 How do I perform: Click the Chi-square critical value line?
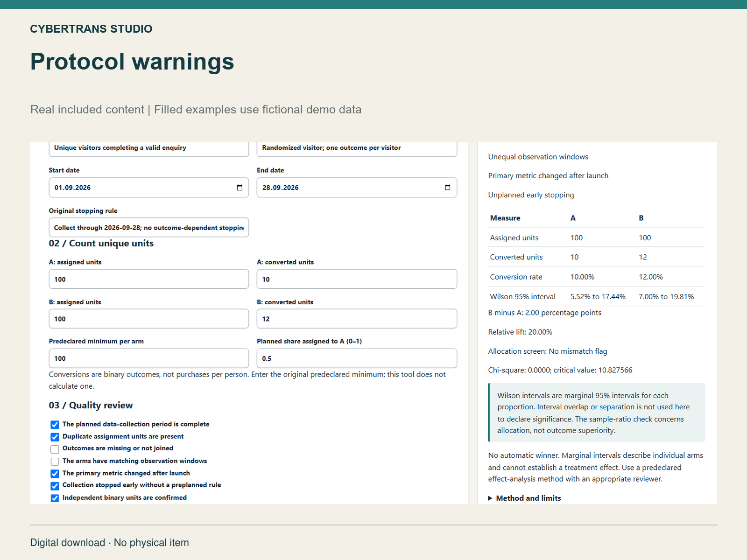[x=560, y=370]
